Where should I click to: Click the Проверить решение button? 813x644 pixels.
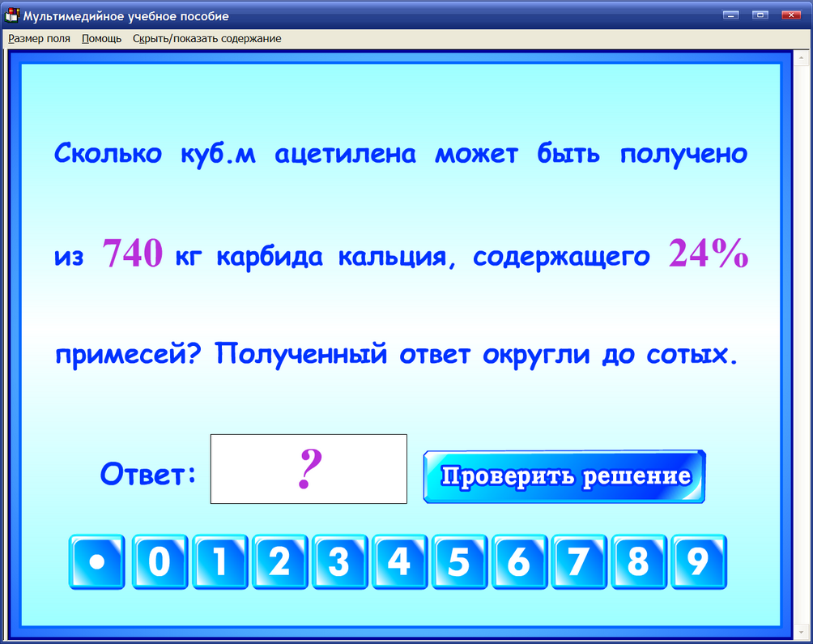click(563, 476)
